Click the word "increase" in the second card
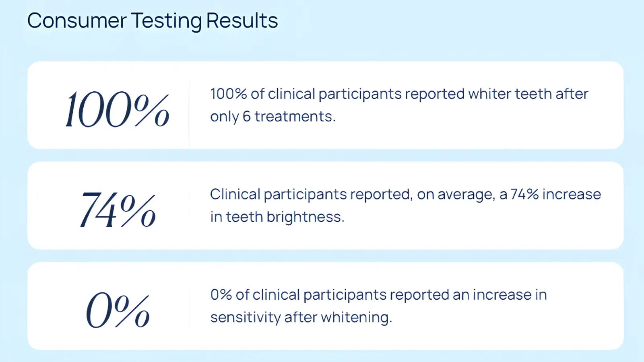The width and height of the screenshot is (644, 362). pos(572,194)
